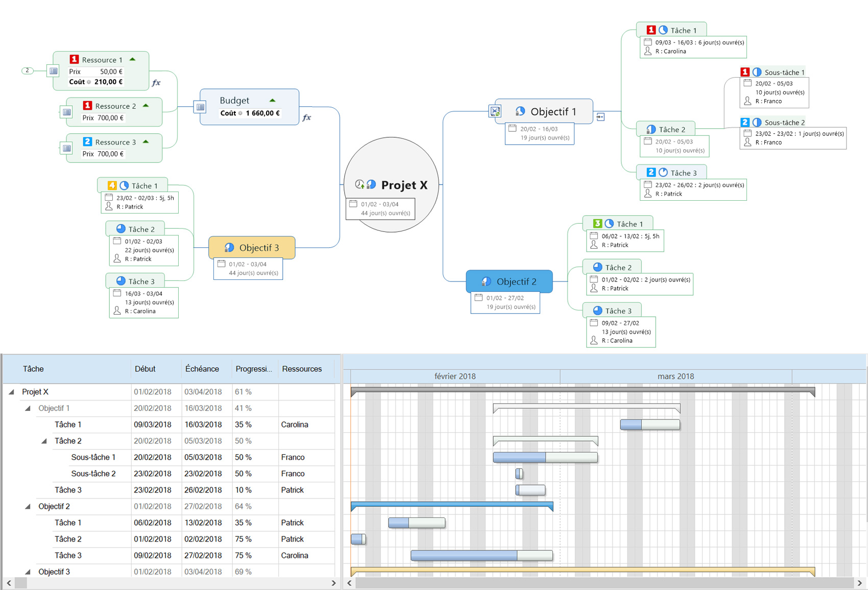Toggle the green collapse arrow on Budget node
The width and height of the screenshot is (868, 590).
coord(272,100)
